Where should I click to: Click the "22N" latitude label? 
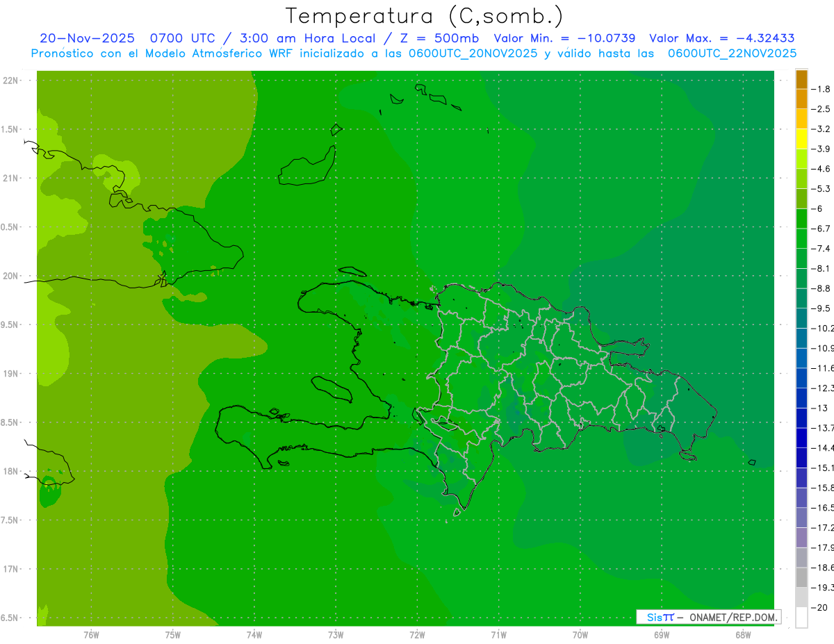tap(10, 81)
